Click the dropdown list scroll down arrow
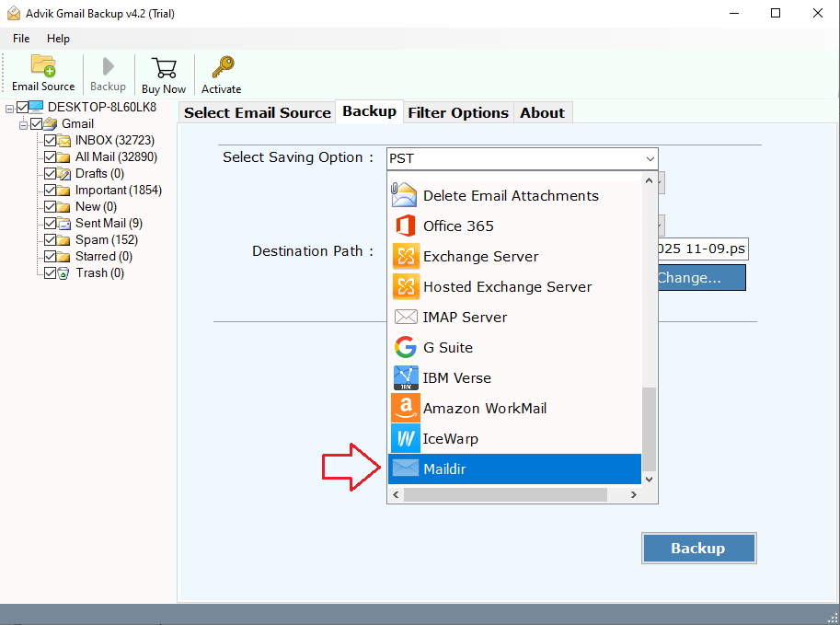This screenshot has width=840, height=625. click(x=649, y=480)
